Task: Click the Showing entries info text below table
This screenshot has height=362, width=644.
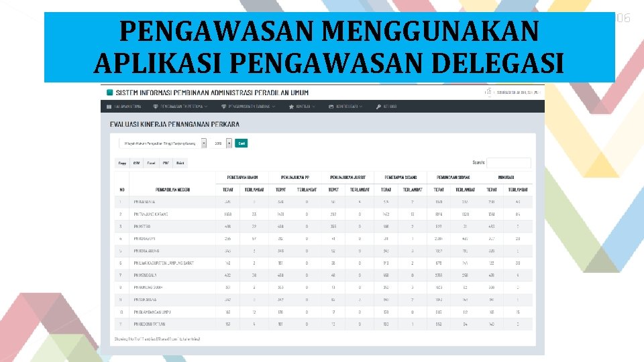Action: click(x=157, y=339)
